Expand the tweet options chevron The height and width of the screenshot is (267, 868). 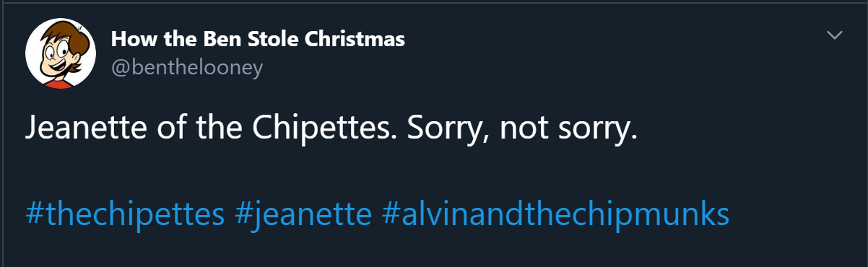(x=835, y=35)
